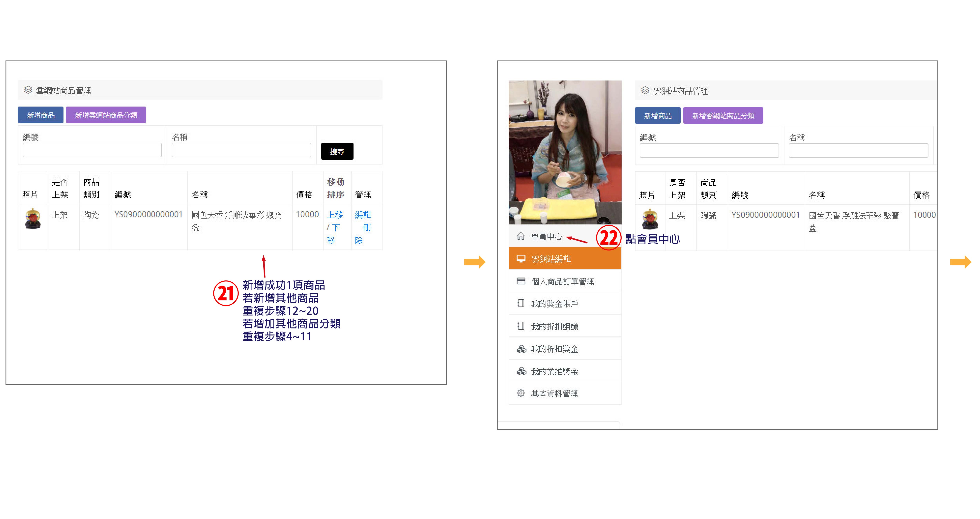Click 新增雲網站商品分類 button in right panel
The height and width of the screenshot is (519, 980).
(723, 116)
